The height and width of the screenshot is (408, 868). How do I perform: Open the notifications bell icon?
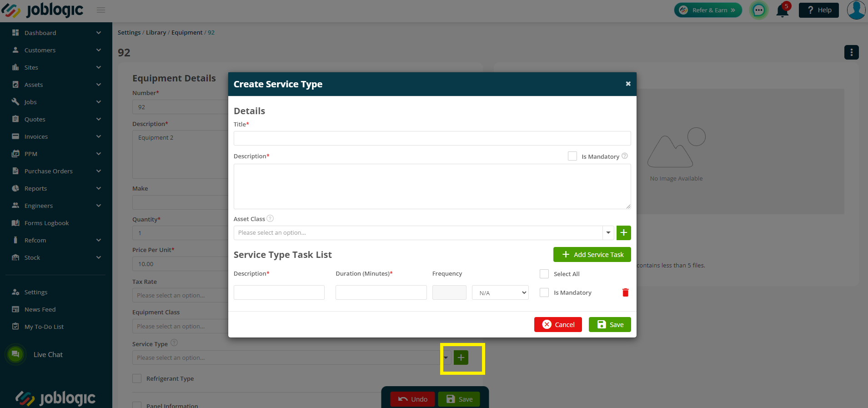pyautogui.click(x=783, y=10)
